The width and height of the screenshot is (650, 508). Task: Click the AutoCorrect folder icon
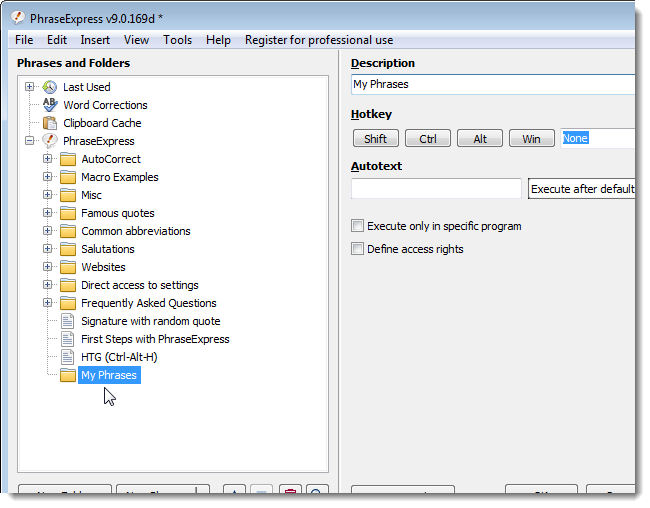click(68, 159)
